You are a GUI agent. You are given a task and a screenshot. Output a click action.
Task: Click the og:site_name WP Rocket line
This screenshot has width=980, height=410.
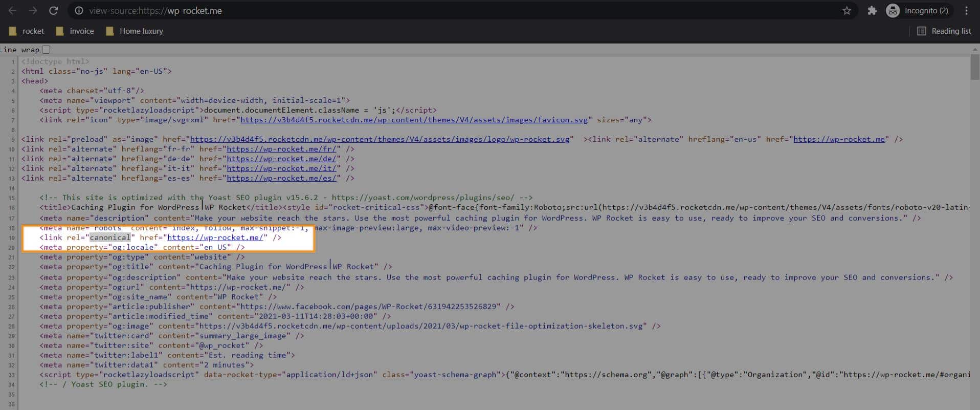coord(158,297)
